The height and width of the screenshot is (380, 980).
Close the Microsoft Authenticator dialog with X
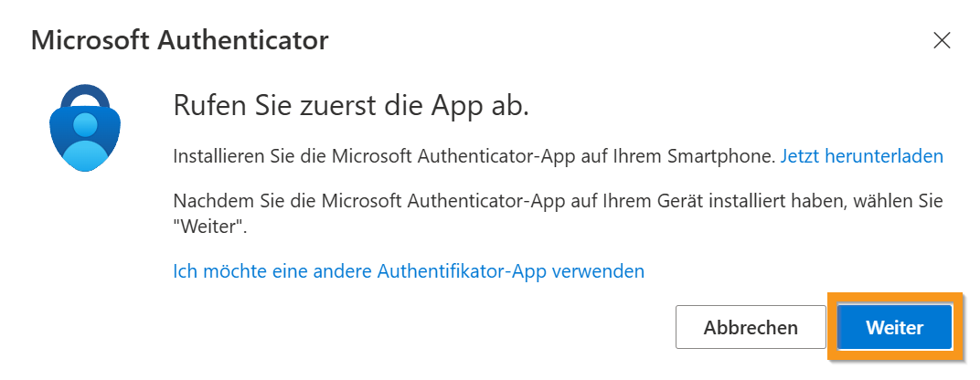pyautogui.click(x=941, y=40)
